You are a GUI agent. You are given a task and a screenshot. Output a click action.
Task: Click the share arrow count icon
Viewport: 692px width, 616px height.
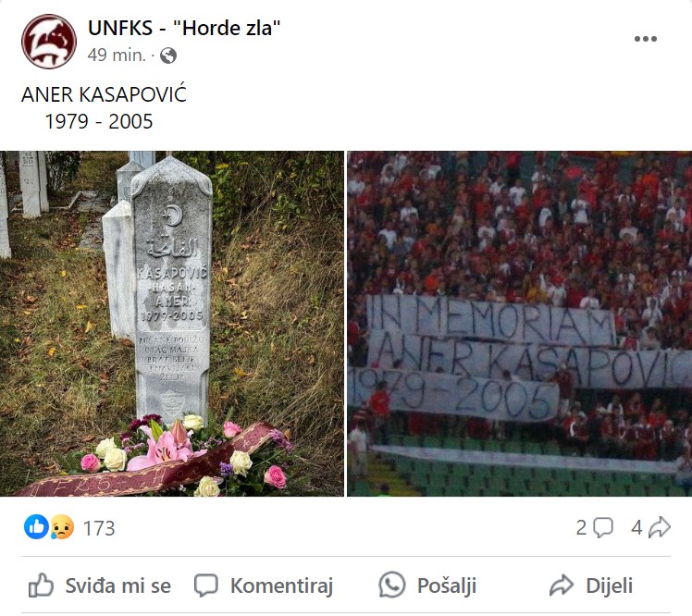pyautogui.click(x=660, y=527)
